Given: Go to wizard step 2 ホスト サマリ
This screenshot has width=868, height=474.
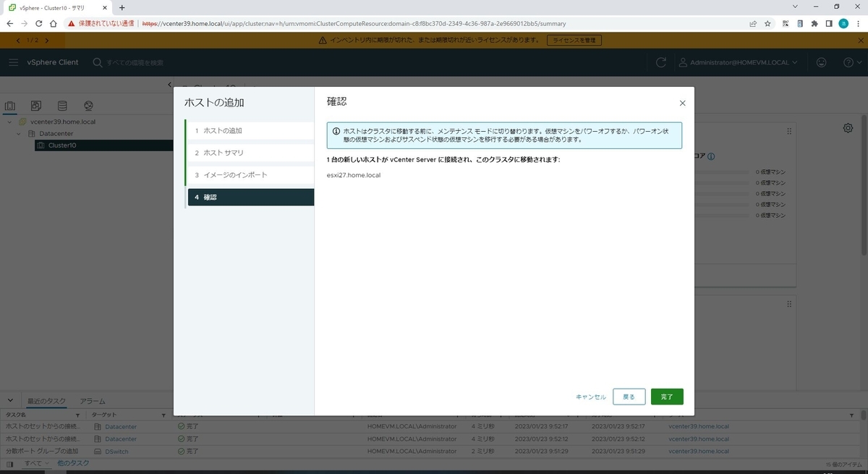Looking at the screenshot, I should 250,153.
